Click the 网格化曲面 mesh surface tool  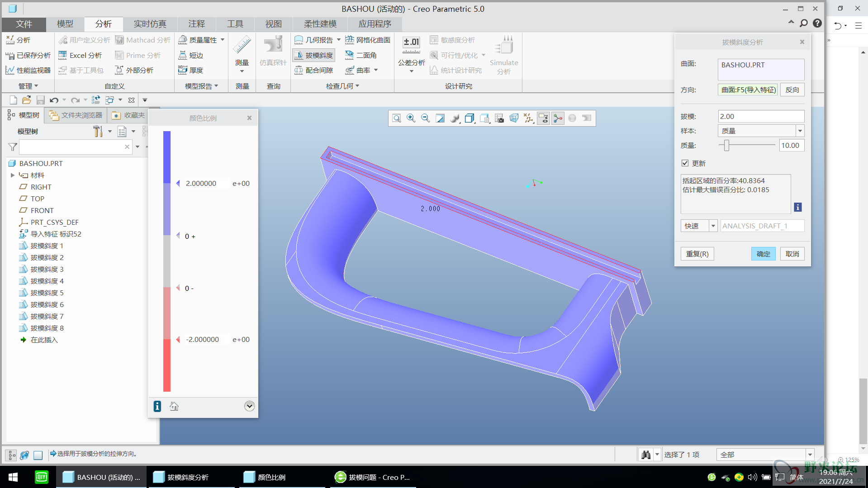click(368, 40)
